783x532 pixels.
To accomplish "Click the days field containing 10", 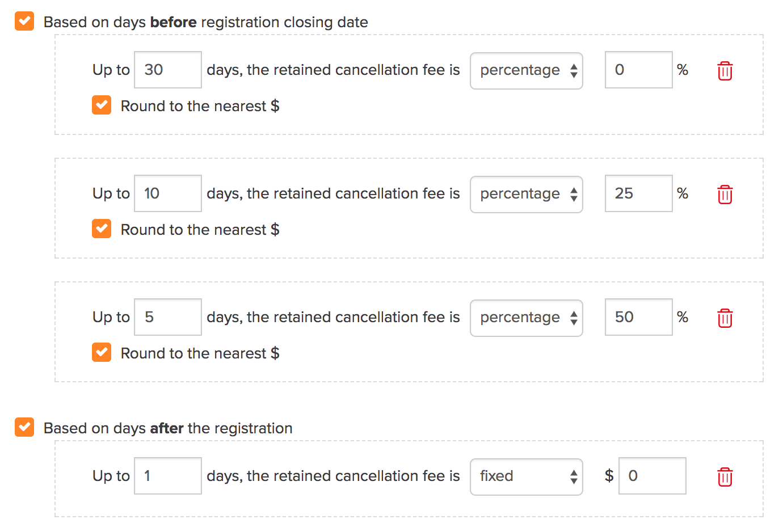I will pos(168,193).
